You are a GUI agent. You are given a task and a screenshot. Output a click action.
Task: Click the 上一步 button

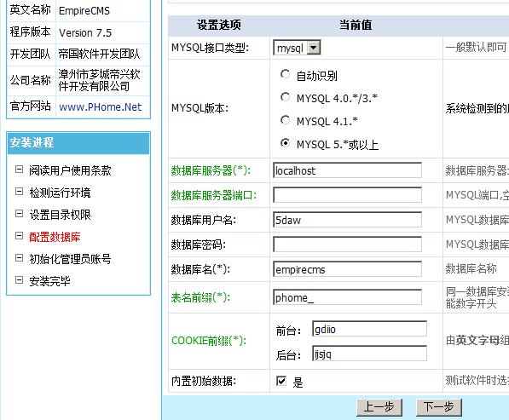[x=379, y=407]
